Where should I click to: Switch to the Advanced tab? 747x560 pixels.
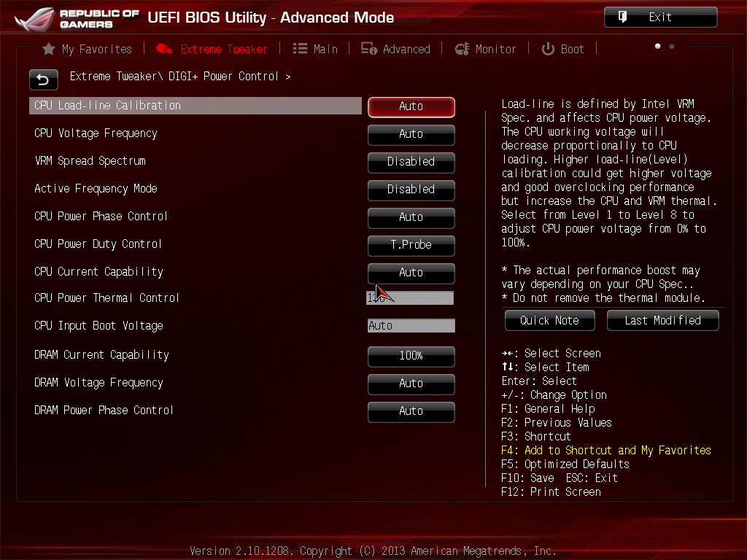tap(395, 49)
